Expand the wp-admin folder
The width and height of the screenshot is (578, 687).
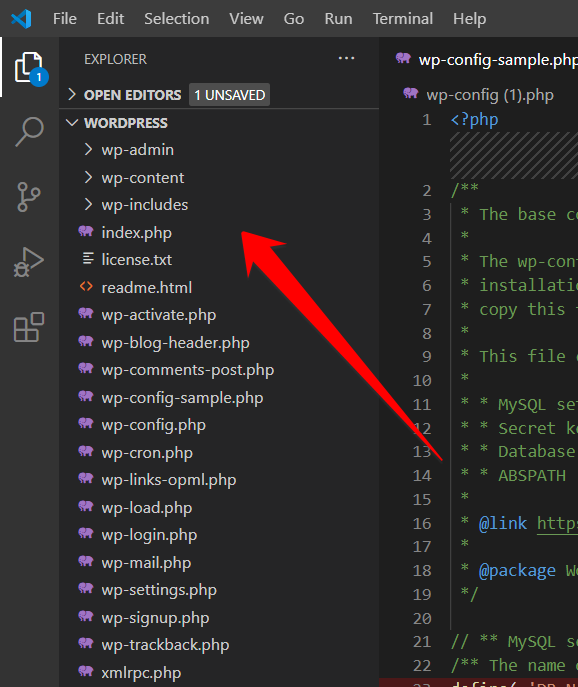[x=88, y=149]
